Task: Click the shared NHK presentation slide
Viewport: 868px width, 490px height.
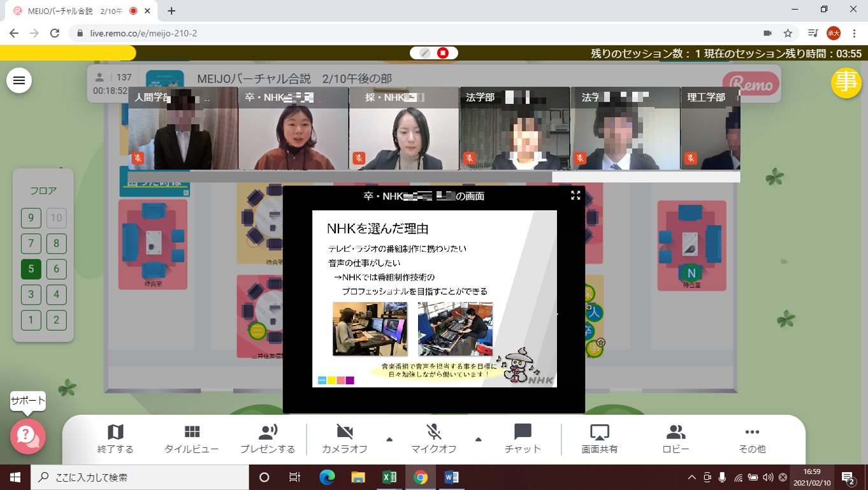Action: (434, 299)
